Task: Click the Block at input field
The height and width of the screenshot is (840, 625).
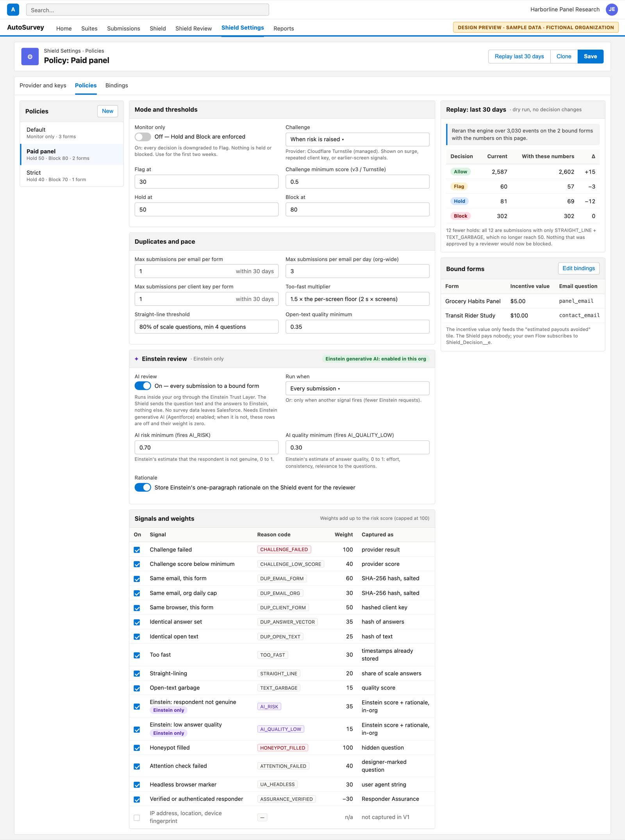Action: click(x=357, y=210)
